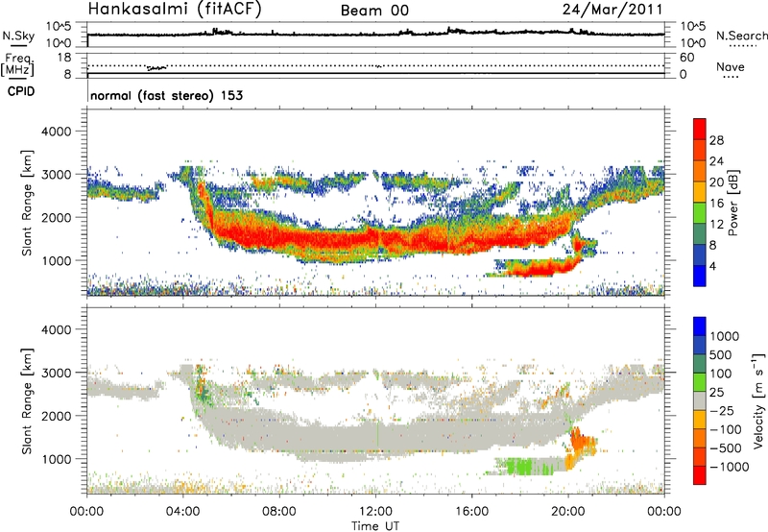Click the -500 label on Velocity colorbar
This screenshot has height=532, width=768.
click(x=726, y=448)
